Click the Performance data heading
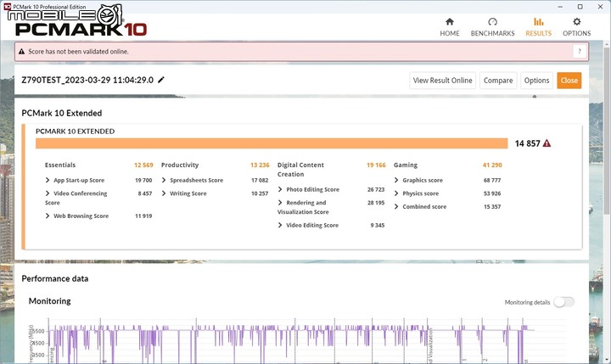 pyautogui.click(x=55, y=278)
